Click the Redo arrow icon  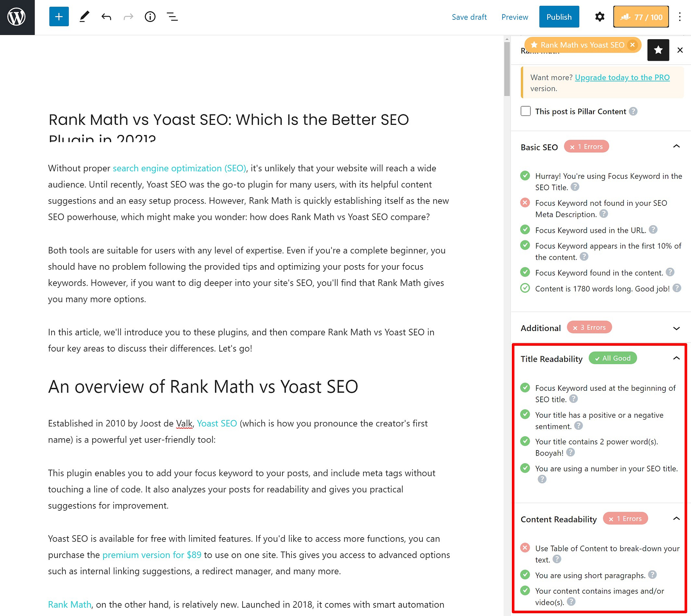[x=128, y=17]
